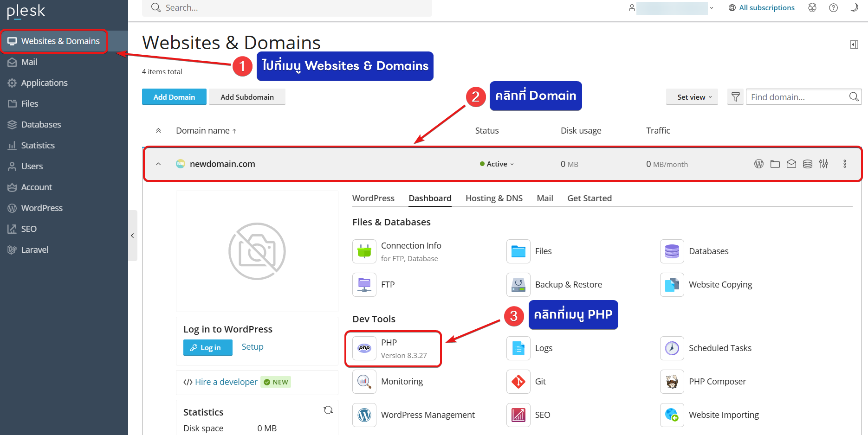Collapse the left sidebar using the chevron
This screenshot has width=868, height=435.
coord(132,236)
